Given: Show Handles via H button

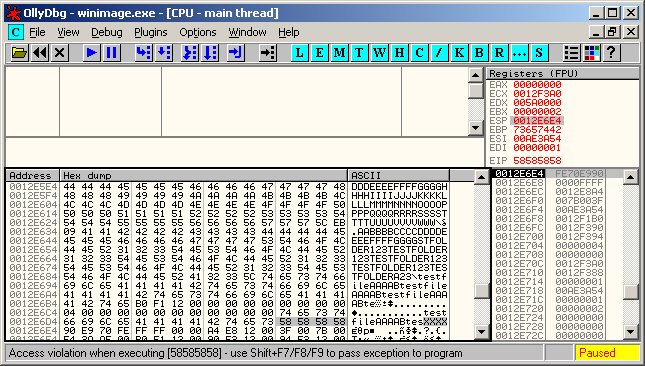Looking at the screenshot, I should click(x=399, y=53).
